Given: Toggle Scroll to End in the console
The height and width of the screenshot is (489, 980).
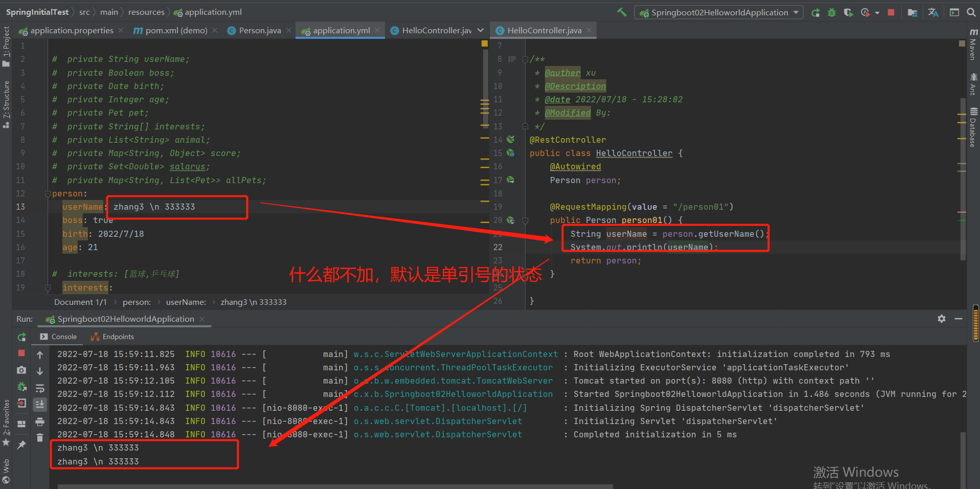Looking at the screenshot, I should point(40,405).
